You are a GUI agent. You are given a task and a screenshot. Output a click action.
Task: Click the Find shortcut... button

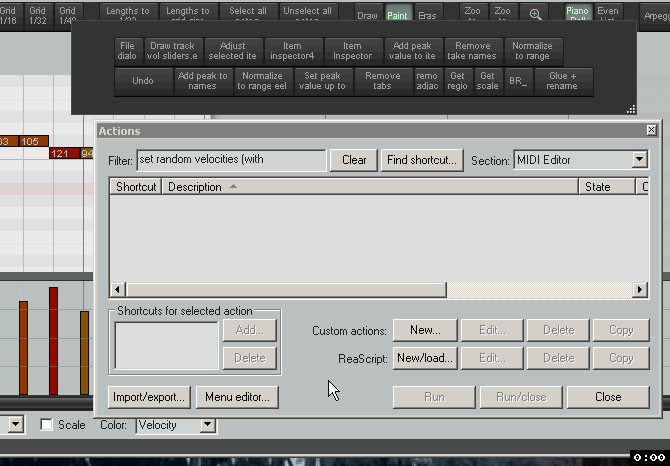pyautogui.click(x=422, y=160)
